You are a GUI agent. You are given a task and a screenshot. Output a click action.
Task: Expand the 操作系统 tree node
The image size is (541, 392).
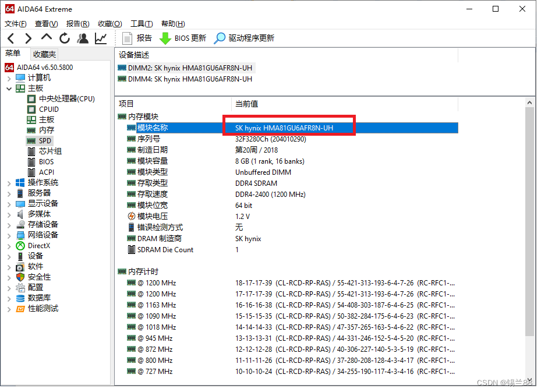tap(9, 183)
